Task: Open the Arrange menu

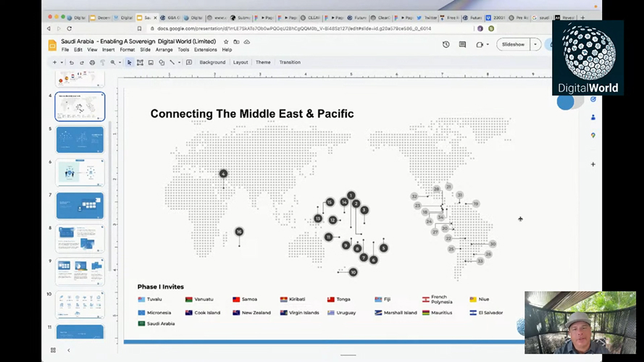Action: click(164, 50)
